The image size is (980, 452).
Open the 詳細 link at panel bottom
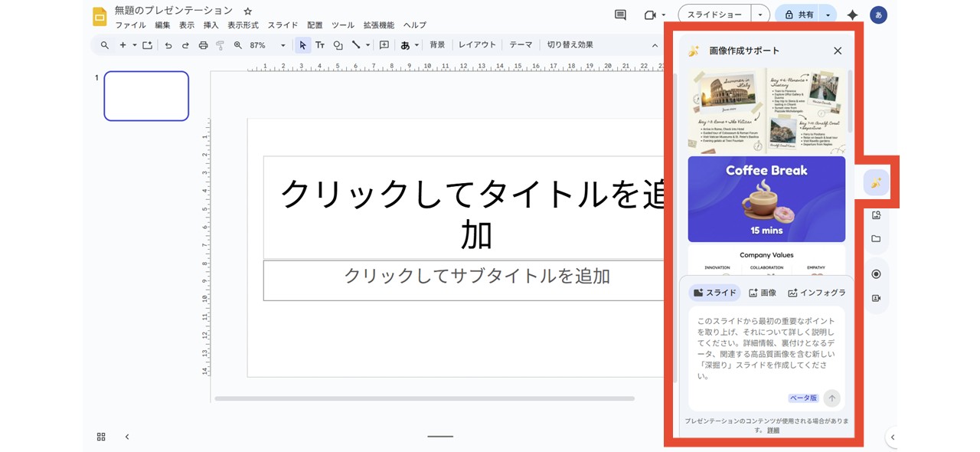pyautogui.click(x=773, y=430)
